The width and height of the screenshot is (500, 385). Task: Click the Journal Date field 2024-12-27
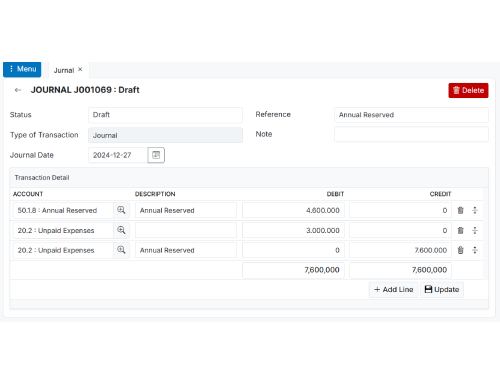[x=118, y=155]
